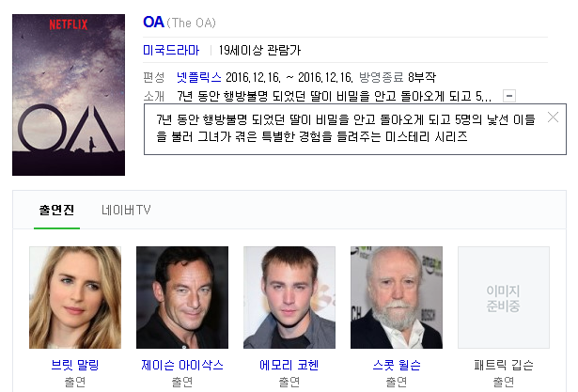
Task: Click the truncated 소개 summary text
Action: 334,96
